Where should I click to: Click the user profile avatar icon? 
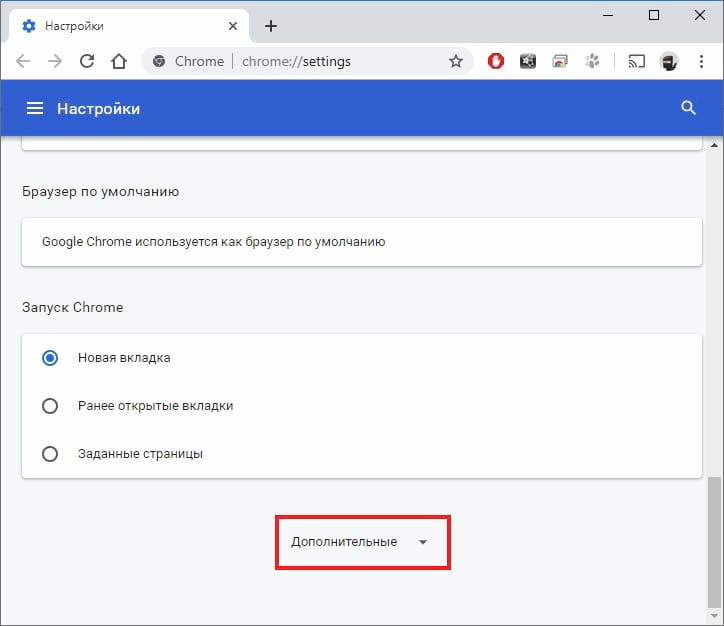coord(669,61)
